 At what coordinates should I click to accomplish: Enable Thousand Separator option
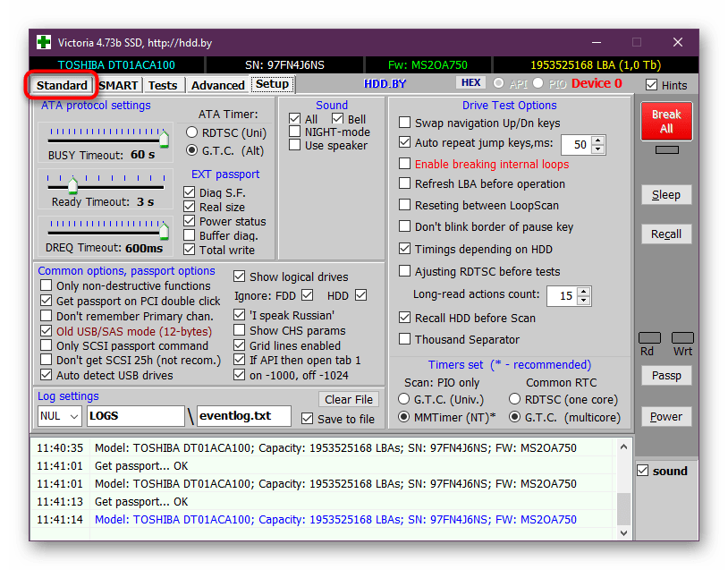click(405, 339)
